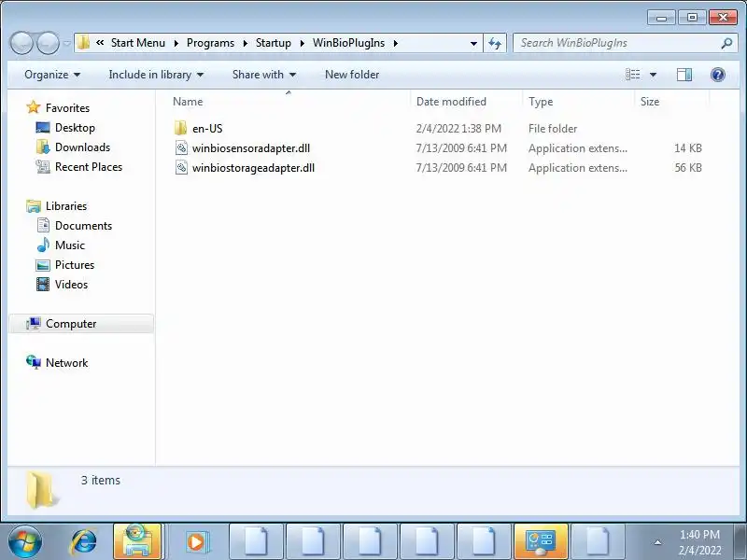Screen dimensions: 747x560
Task: Refresh the WinBioPlugIns folder view
Action: (495, 43)
